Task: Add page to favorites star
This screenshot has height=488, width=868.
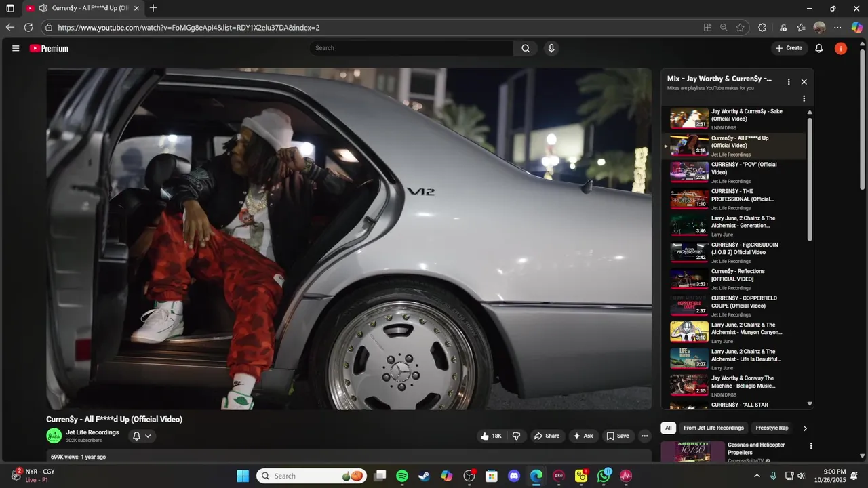Action: click(x=740, y=28)
